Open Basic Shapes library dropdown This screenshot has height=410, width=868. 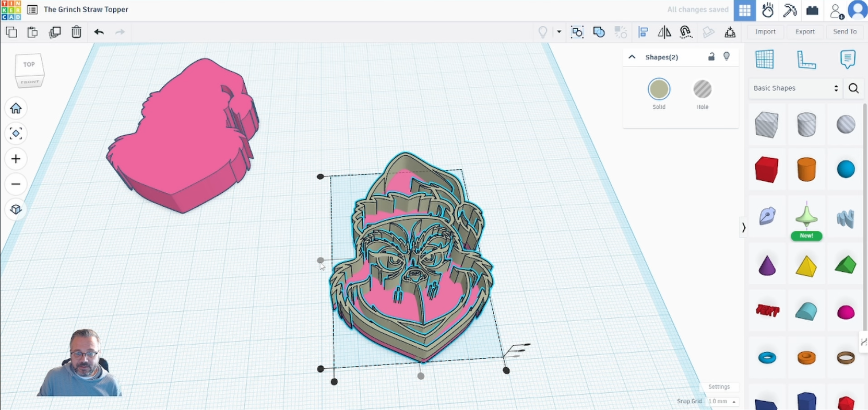(795, 88)
